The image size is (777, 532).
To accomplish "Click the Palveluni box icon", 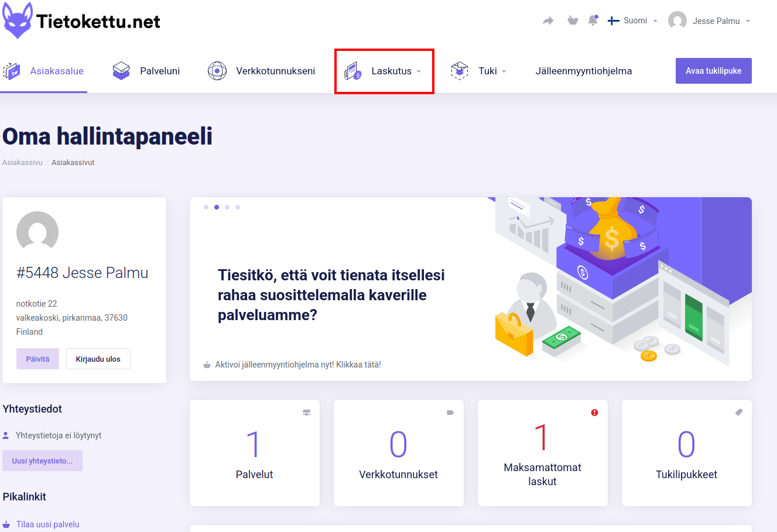I will coord(121,71).
